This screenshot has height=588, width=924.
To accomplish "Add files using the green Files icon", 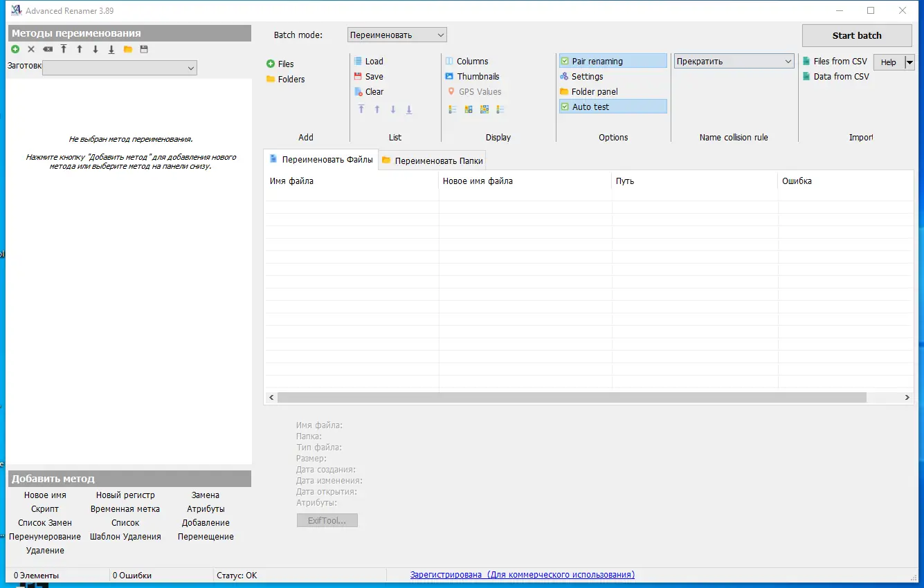I will point(280,64).
